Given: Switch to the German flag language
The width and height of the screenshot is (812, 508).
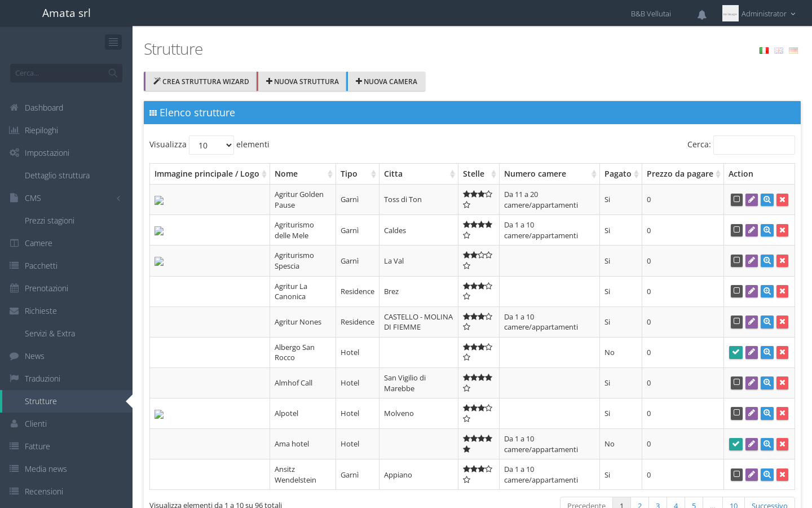Looking at the screenshot, I should click(x=793, y=51).
